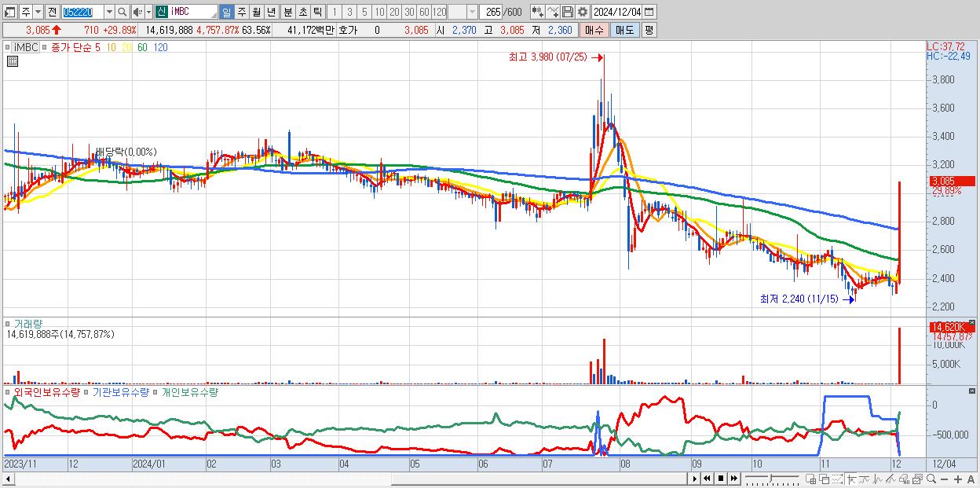Open the custom interval dropdown arrow
This screenshot has height=488, width=980.
point(472,12)
